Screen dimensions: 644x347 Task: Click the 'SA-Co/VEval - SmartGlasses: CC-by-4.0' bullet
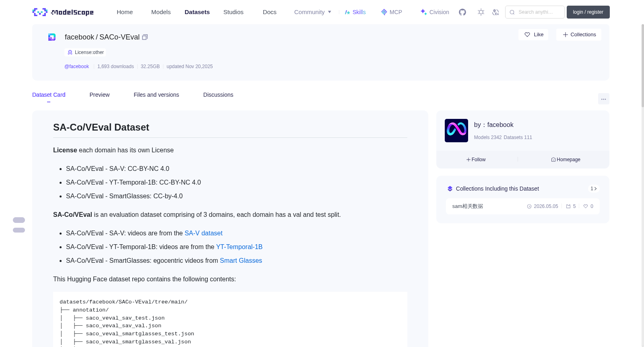click(x=124, y=196)
